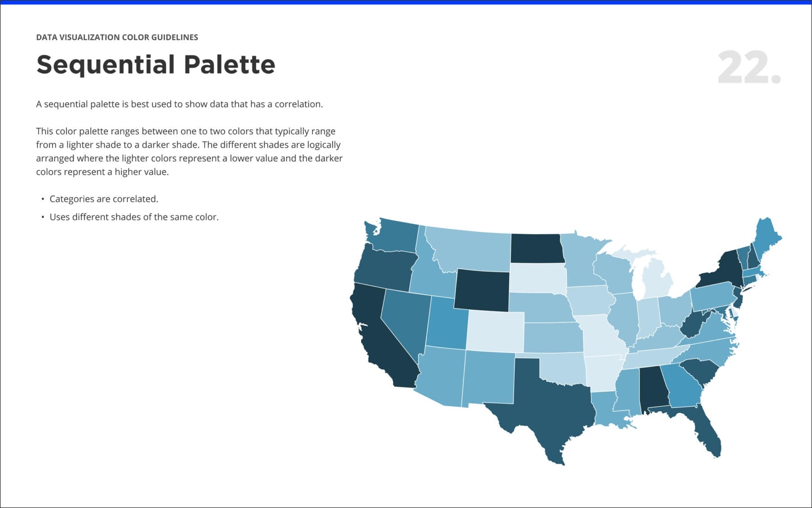Click the "Data Visualization Color Guidelines" subtitle
This screenshot has width=812, height=508.
pos(117,37)
